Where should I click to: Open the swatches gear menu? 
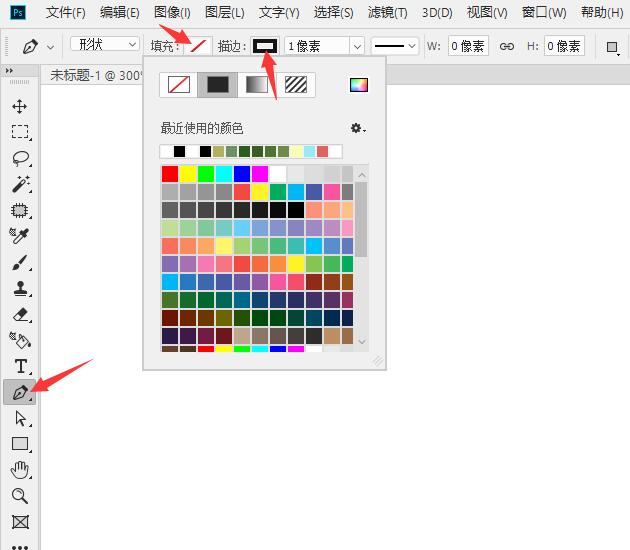click(358, 128)
